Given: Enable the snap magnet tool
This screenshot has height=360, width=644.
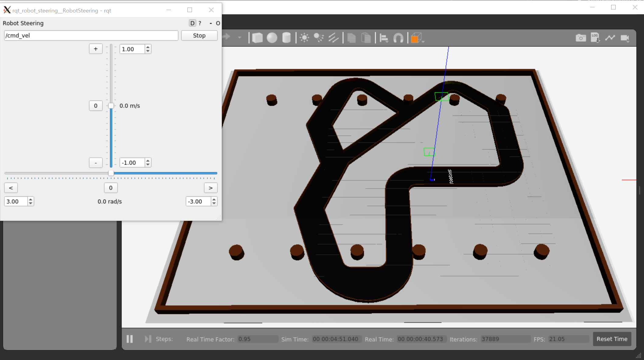Looking at the screenshot, I should click(x=398, y=38).
